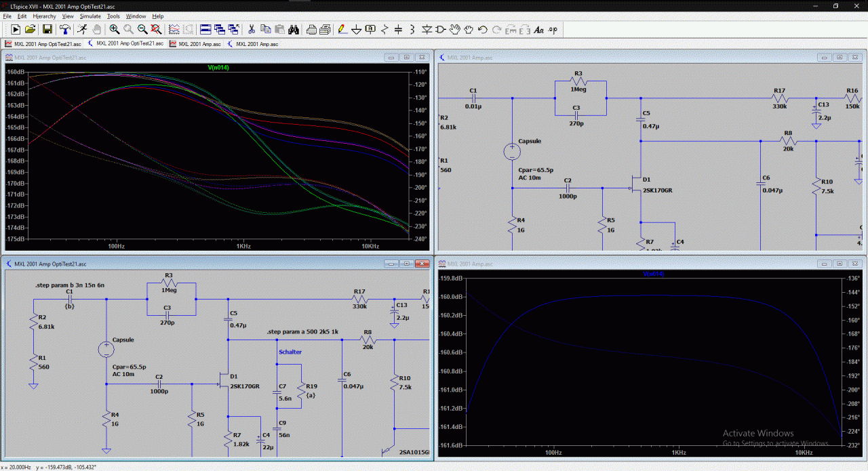Open a file with the folder icon
This screenshot has height=471, width=868.
[31, 29]
